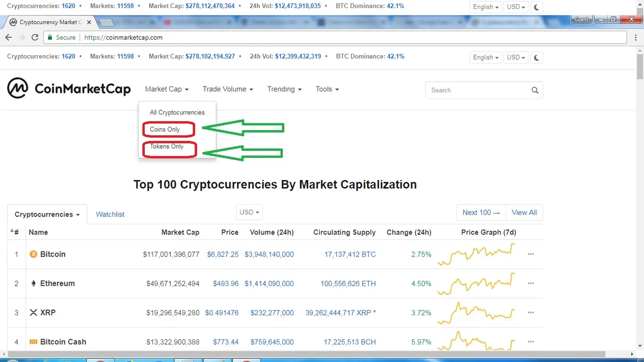Sort by the Circulating Supply column header
Screen dimensions: 644x362
tap(344, 232)
